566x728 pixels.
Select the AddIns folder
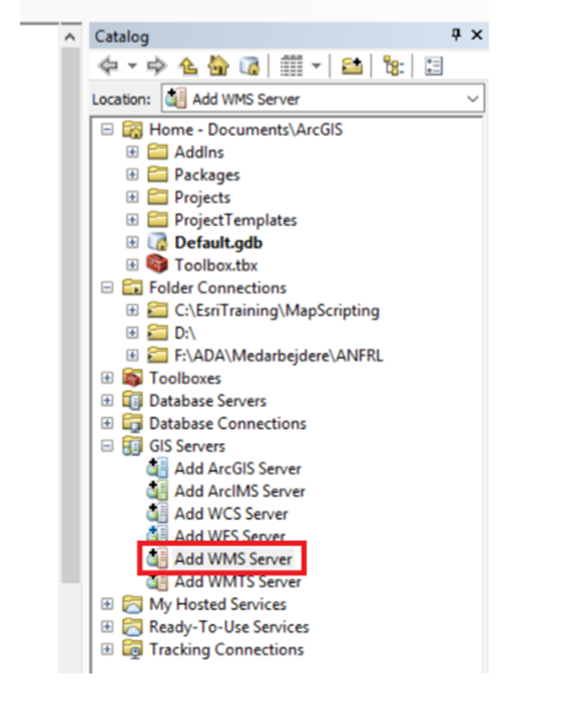coord(199,152)
